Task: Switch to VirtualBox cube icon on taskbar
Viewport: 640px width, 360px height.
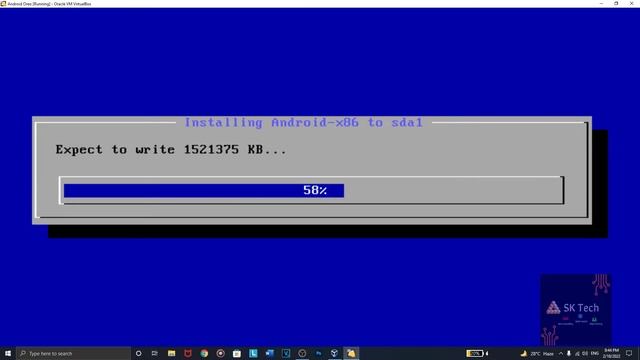Action: tap(334, 353)
